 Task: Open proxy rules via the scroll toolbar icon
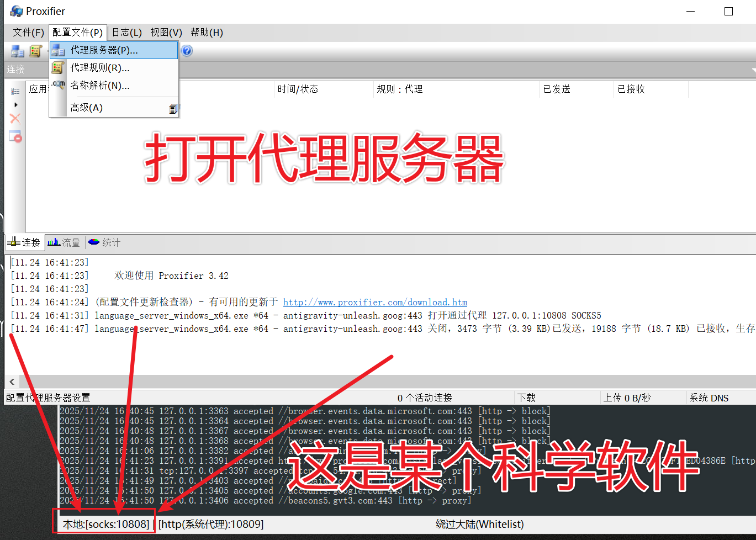click(x=35, y=51)
